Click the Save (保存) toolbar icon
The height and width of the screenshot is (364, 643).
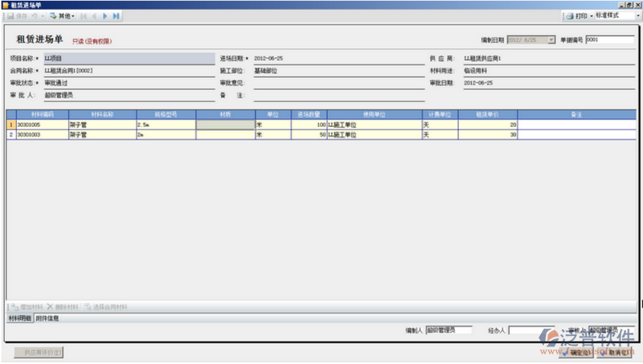pyautogui.click(x=11, y=15)
